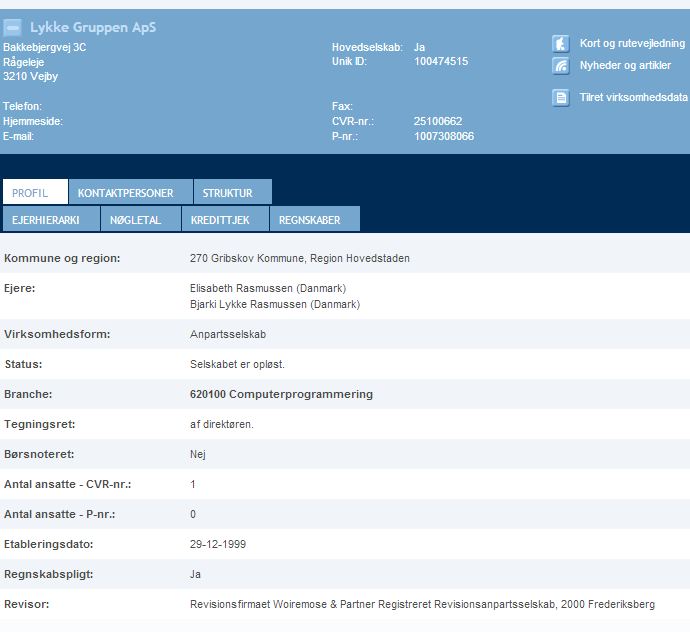Click the branch 620100 Computerprogrammering
This screenshot has width=690, height=632.
(x=281, y=394)
